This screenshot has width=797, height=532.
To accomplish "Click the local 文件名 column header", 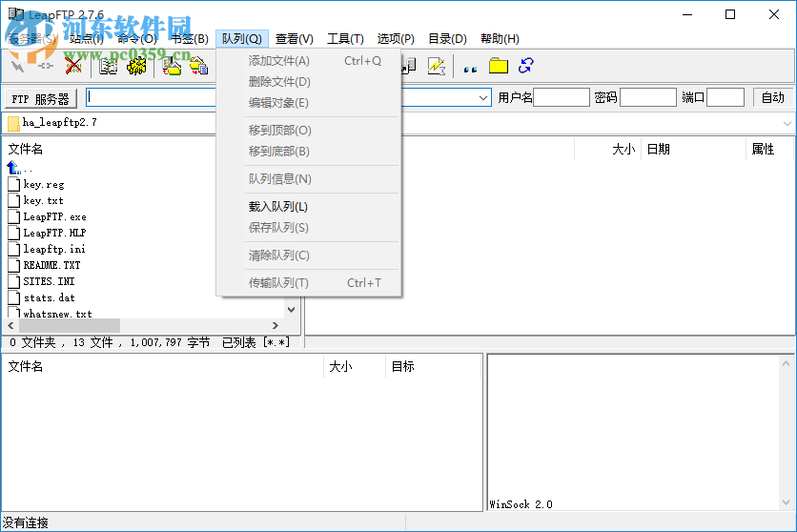I will pos(26,149).
